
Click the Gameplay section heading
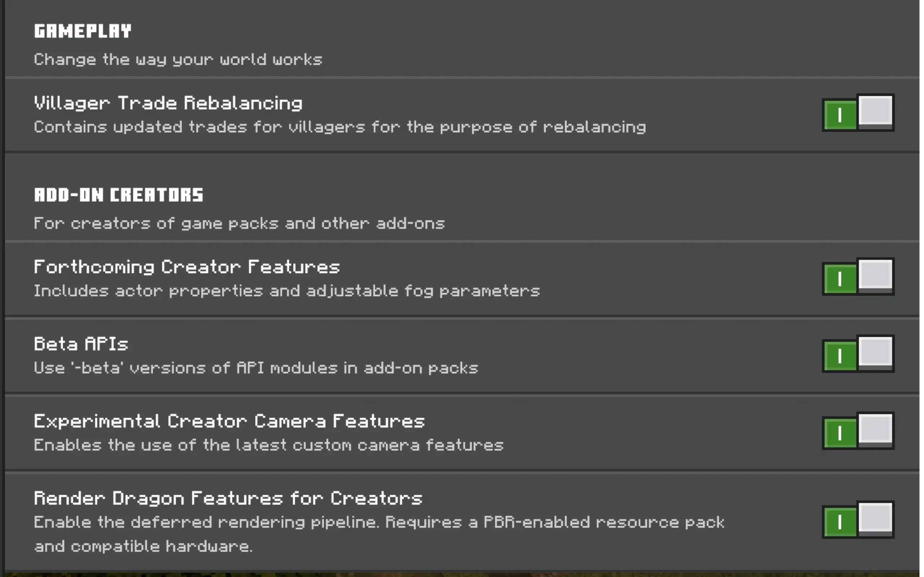(x=82, y=31)
